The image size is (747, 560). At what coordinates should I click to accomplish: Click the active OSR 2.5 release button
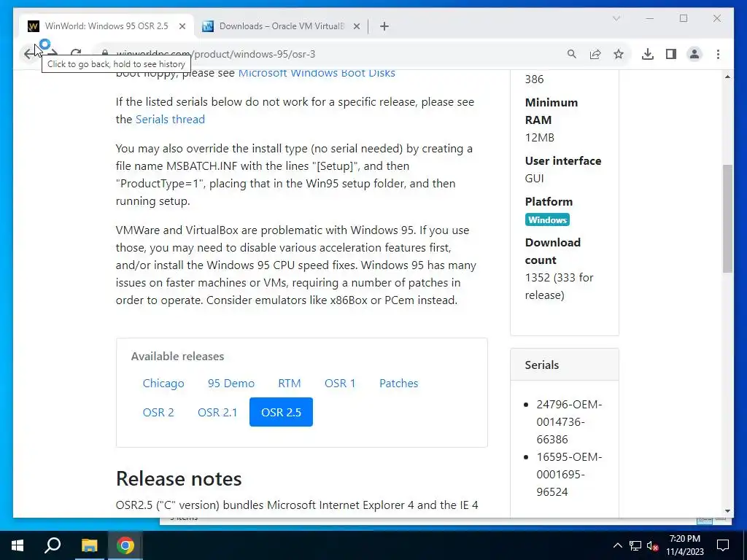281,412
